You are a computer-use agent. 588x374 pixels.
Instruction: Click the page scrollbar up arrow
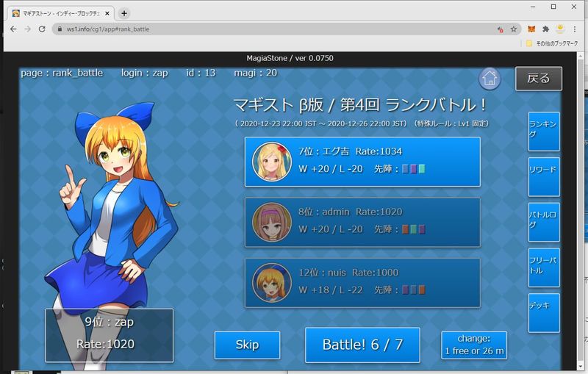coord(581,57)
